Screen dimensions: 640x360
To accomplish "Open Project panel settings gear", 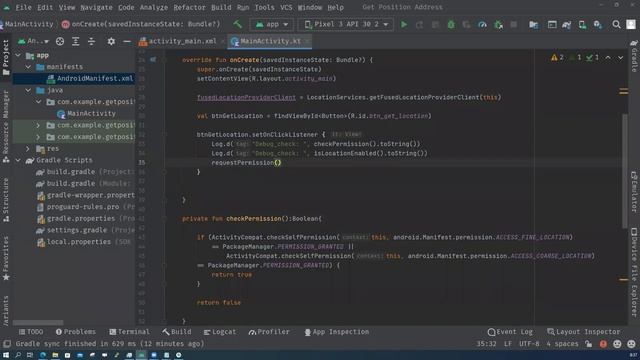I will pos(111,41).
